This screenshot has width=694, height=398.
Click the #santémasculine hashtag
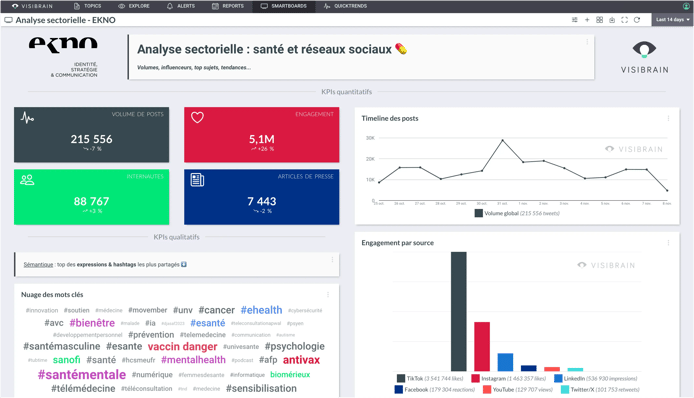pos(62,346)
